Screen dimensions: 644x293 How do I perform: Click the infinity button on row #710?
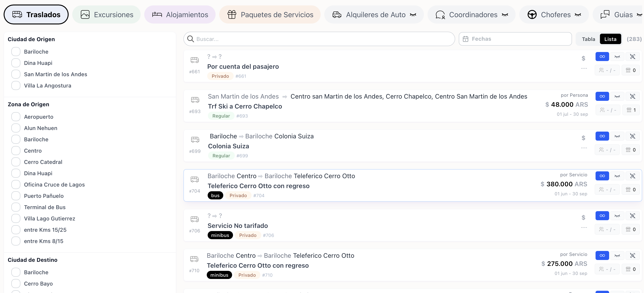[602, 255]
